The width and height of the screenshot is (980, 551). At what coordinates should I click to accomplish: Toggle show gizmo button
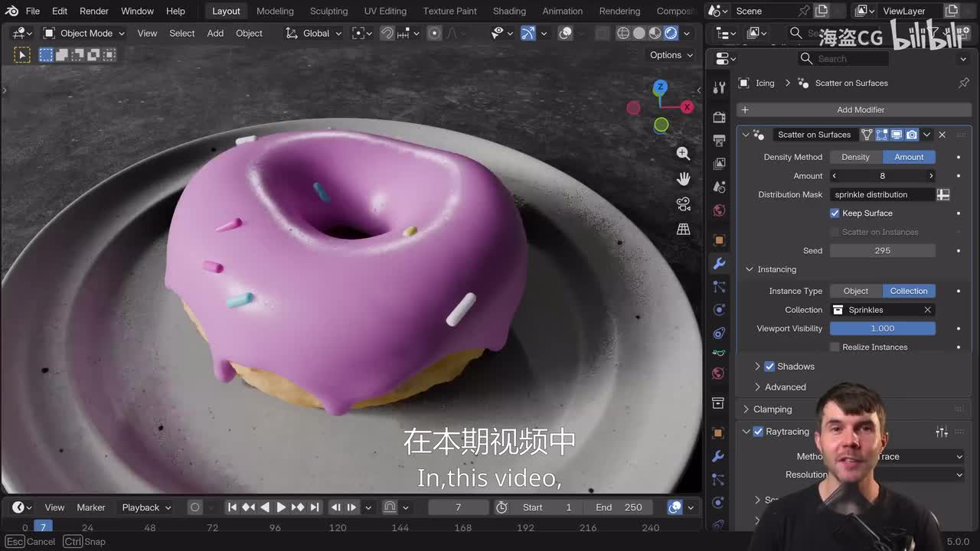click(x=528, y=33)
